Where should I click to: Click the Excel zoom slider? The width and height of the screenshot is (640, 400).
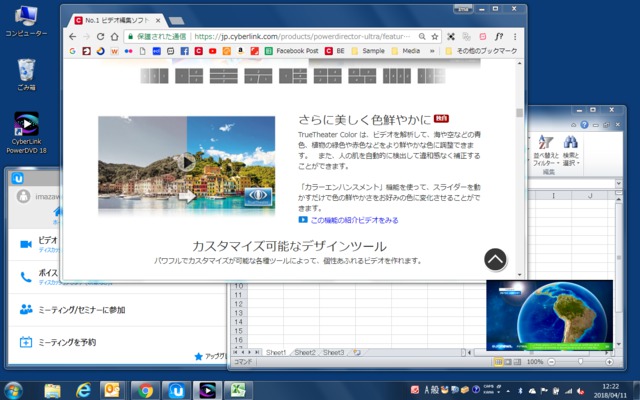click(x=580, y=361)
